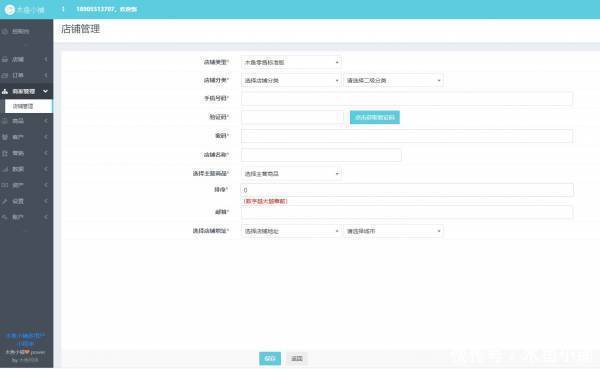Image resolution: width=600 pixels, height=369 pixels.
Task: Focus the 验证码 input field
Action: (x=293, y=117)
